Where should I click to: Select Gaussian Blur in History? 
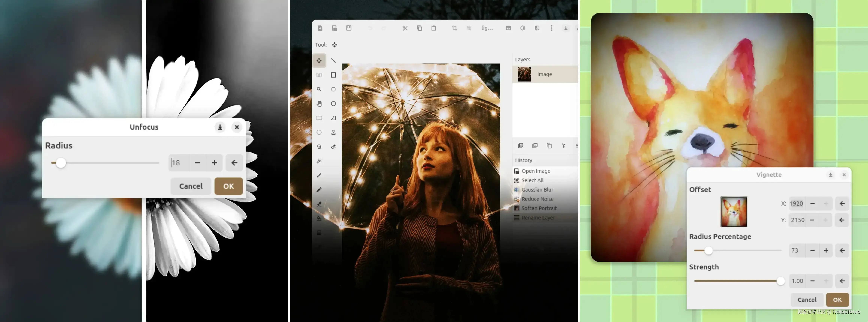(x=537, y=190)
